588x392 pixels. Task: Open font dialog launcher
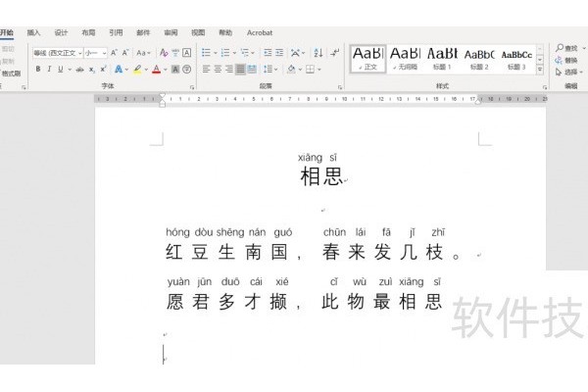(192, 87)
